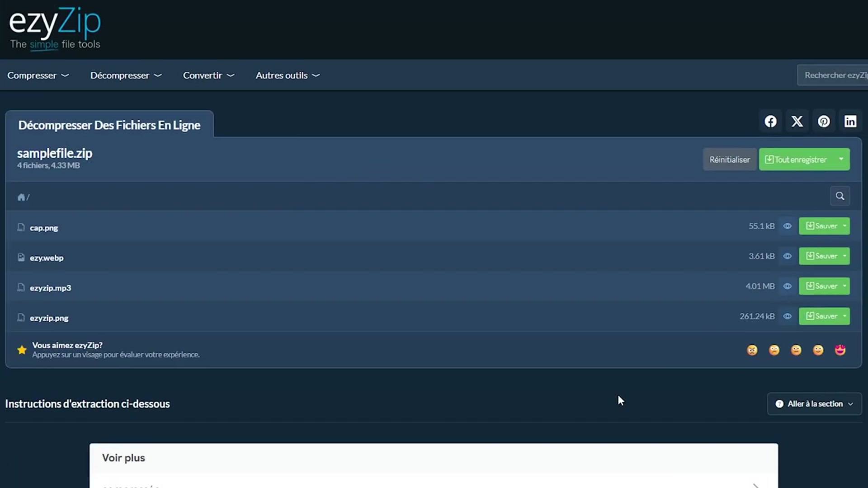Open the Convertir menu

pyautogui.click(x=208, y=75)
